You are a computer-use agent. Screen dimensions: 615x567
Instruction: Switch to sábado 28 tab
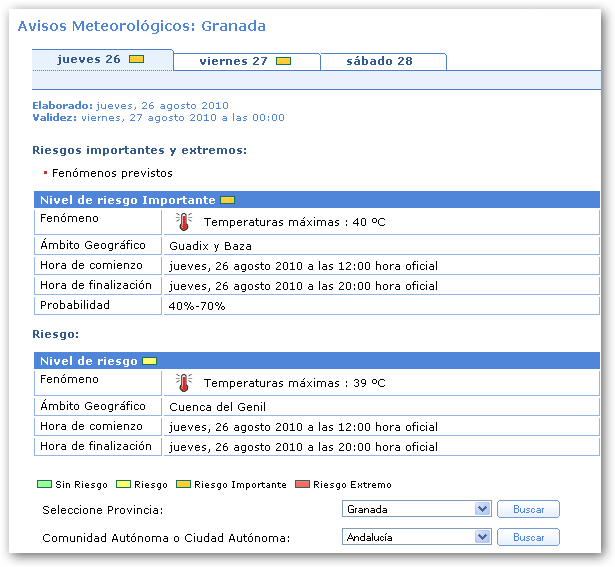[379, 62]
